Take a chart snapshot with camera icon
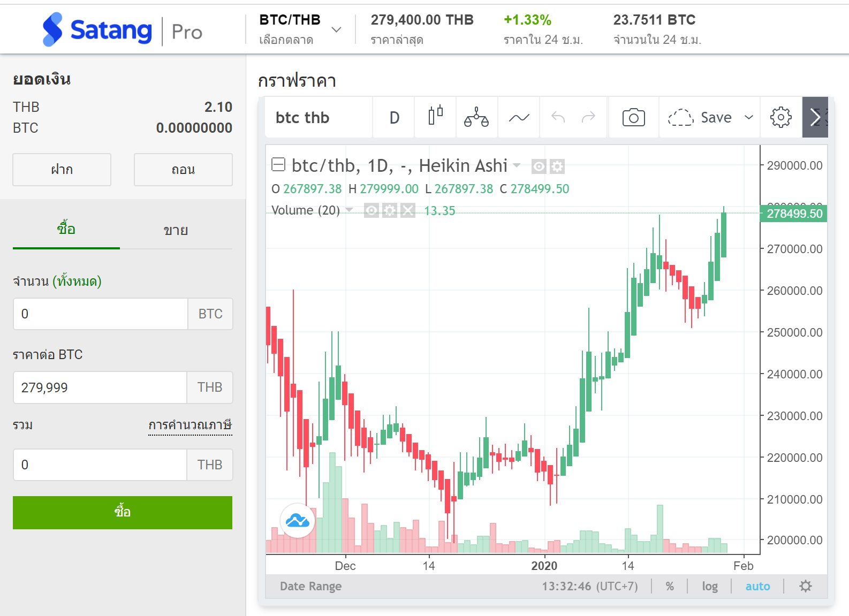 click(x=633, y=117)
